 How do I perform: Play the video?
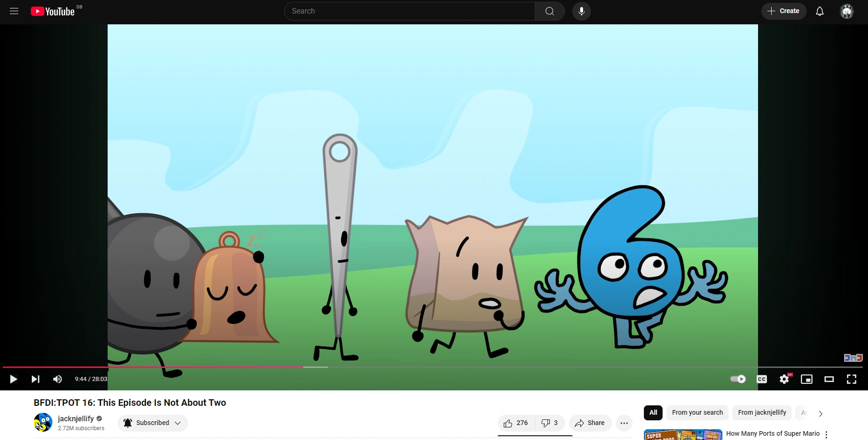click(13, 379)
